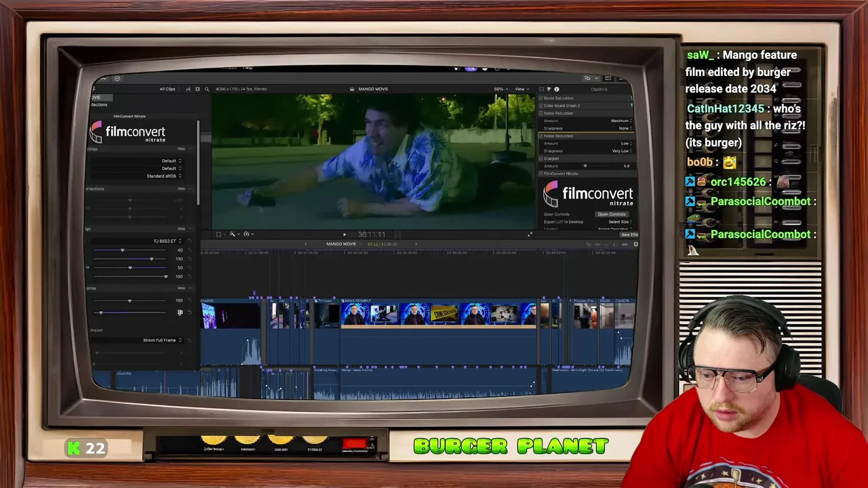
Task: Change the Sharpness set to Very Low
Action: click(x=623, y=151)
